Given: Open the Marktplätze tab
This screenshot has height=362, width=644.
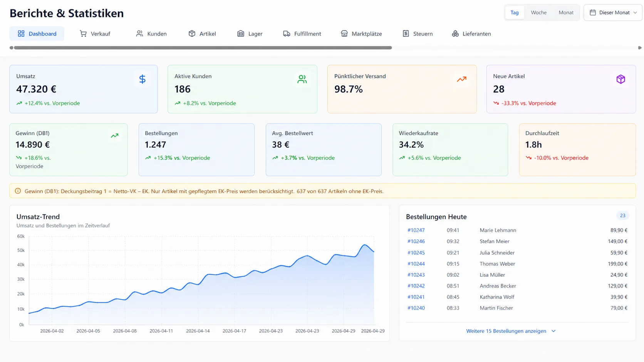Looking at the screenshot, I should pyautogui.click(x=361, y=34).
